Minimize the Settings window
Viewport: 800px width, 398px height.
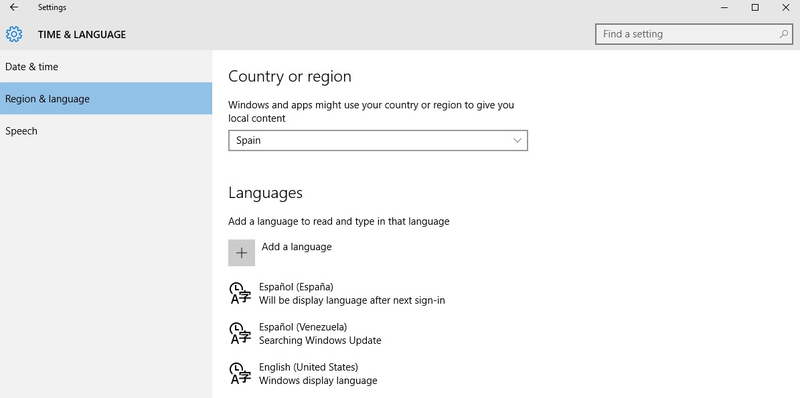click(724, 7)
